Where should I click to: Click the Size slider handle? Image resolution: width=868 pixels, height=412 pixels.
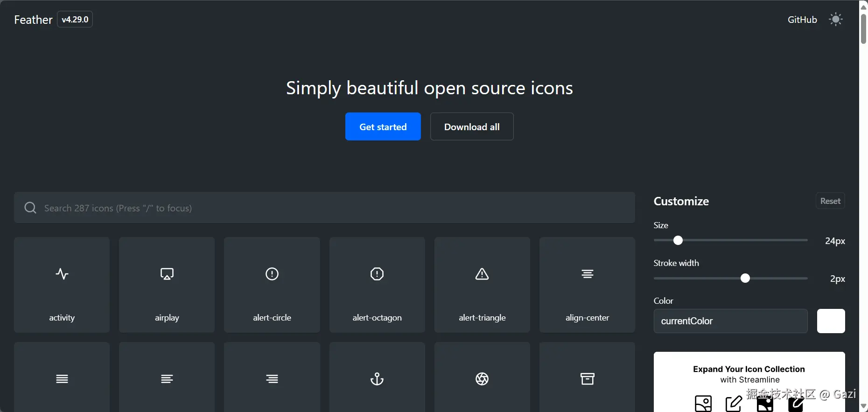(678, 240)
